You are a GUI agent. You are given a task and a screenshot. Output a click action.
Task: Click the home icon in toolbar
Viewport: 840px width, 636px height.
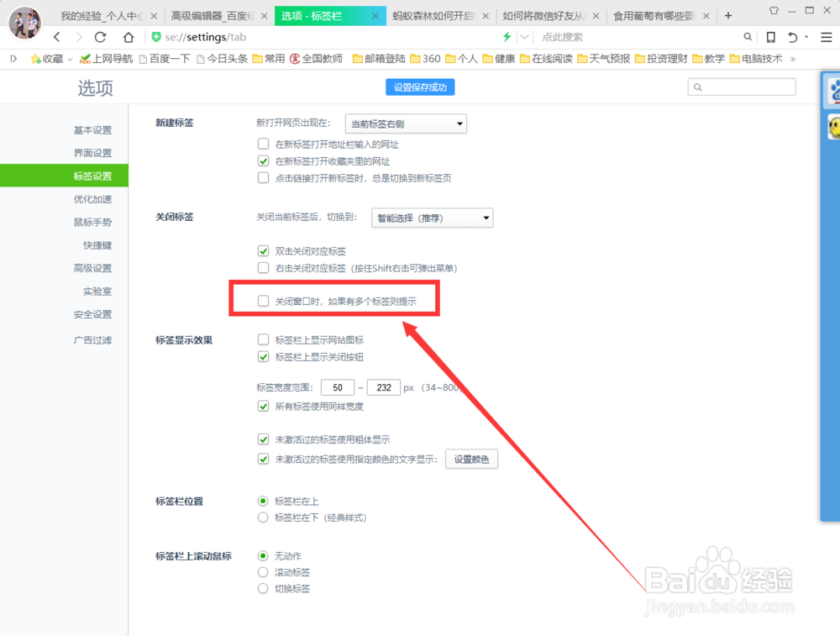click(x=128, y=37)
